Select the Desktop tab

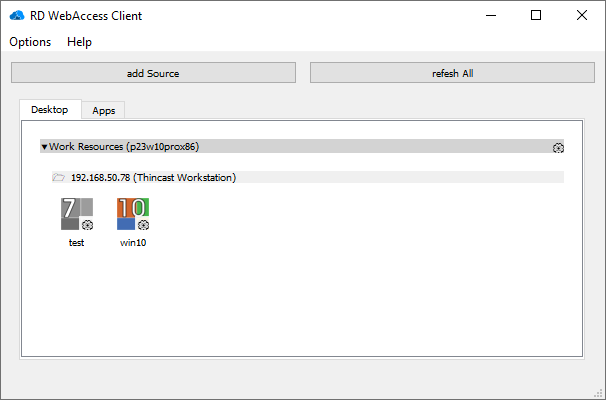(x=50, y=109)
